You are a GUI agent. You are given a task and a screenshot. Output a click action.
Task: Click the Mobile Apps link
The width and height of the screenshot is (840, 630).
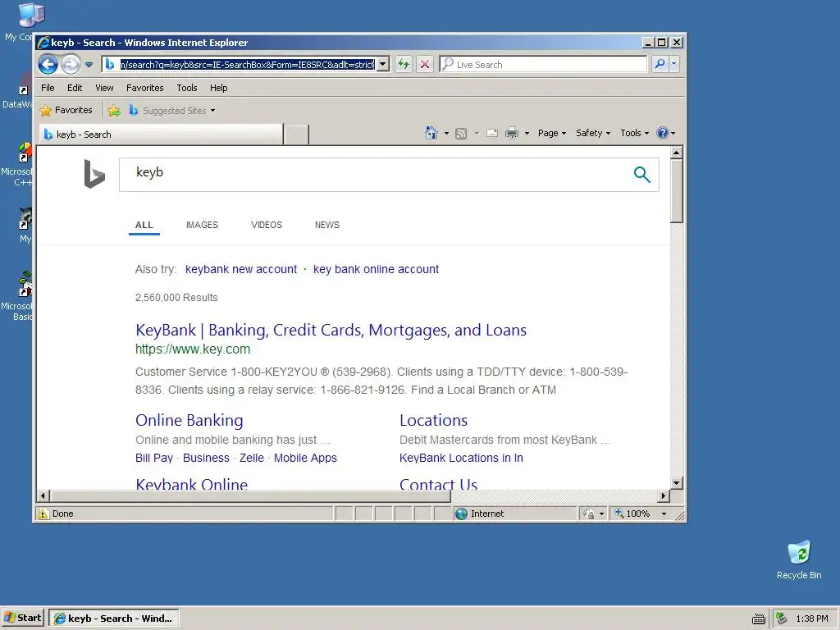point(305,458)
